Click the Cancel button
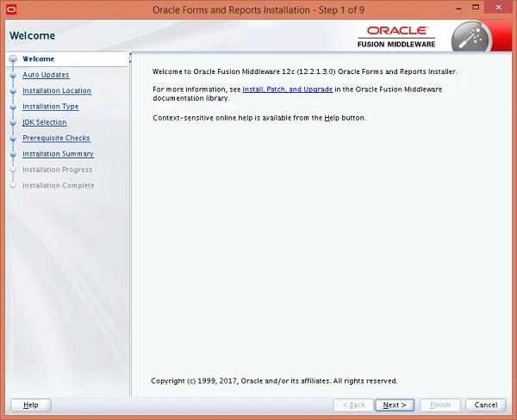517x420 pixels. 485,405
